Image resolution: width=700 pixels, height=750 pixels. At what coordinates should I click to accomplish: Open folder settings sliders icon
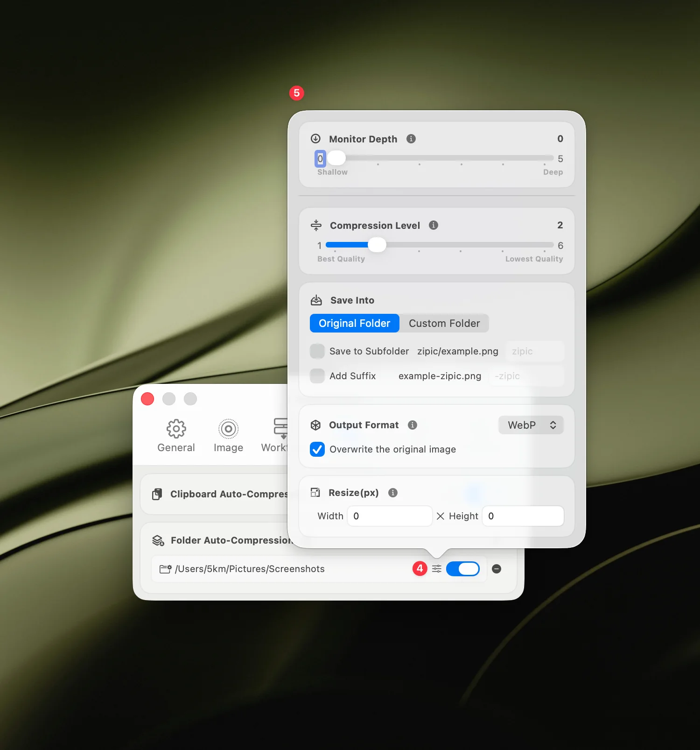point(437,569)
